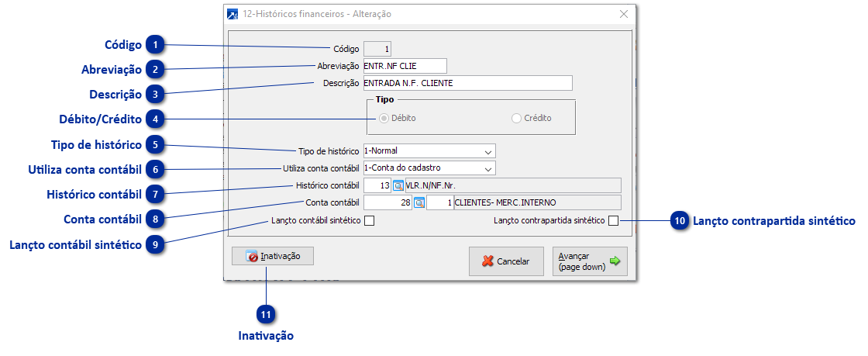The image size is (868, 356).
Task: Click numbered callout badge 1 for Código
Action: tap(156, 45)
